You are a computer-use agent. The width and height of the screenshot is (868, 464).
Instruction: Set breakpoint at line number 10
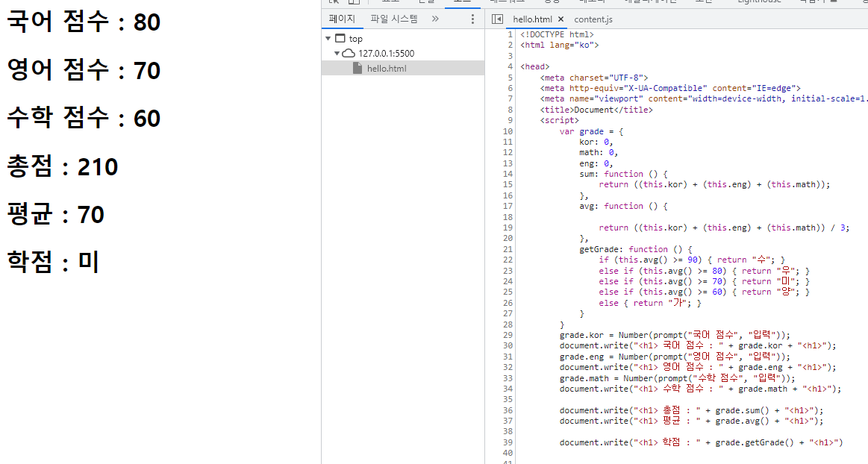click(508, 131)
